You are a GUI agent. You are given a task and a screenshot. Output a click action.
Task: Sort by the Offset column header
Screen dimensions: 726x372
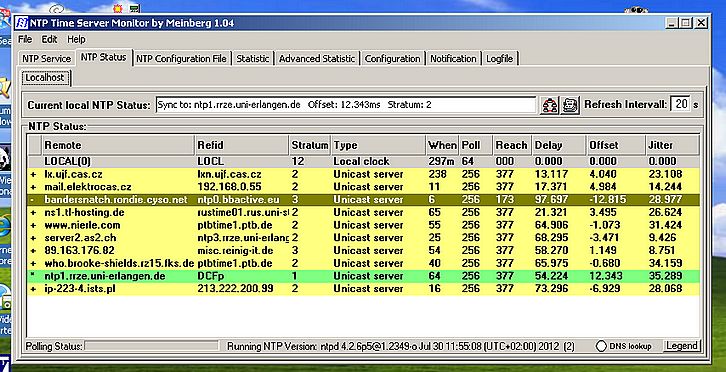tap(615, 145)
